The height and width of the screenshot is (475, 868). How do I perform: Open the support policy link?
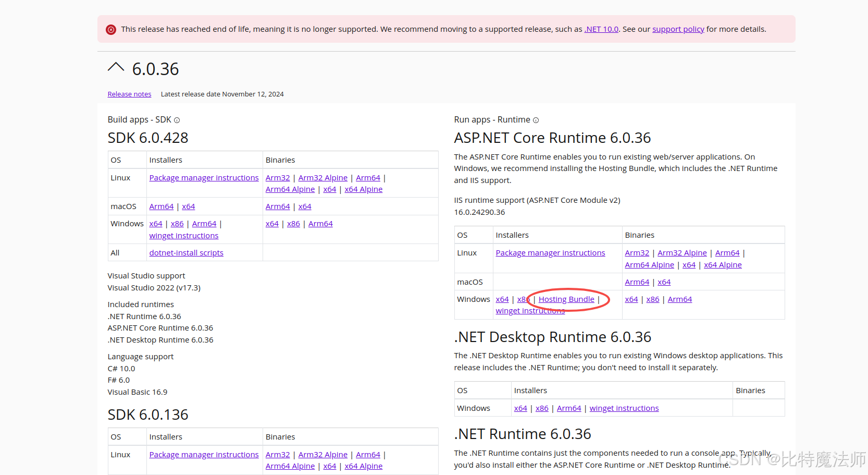point(678,29)
